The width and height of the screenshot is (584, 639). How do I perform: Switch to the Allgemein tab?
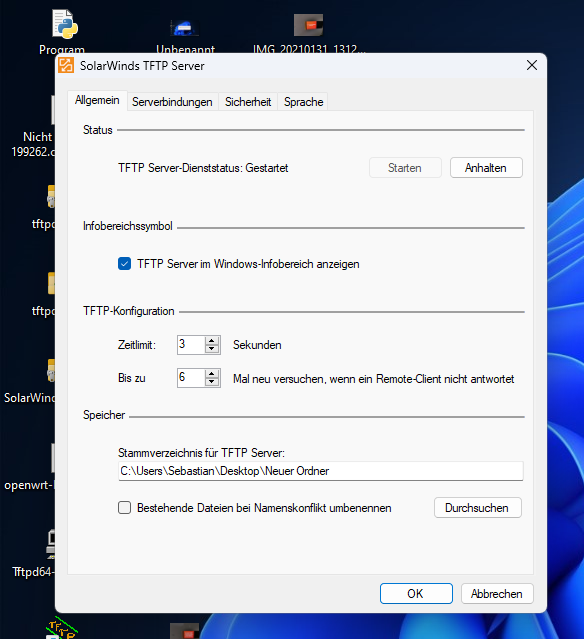pos(97,100)
